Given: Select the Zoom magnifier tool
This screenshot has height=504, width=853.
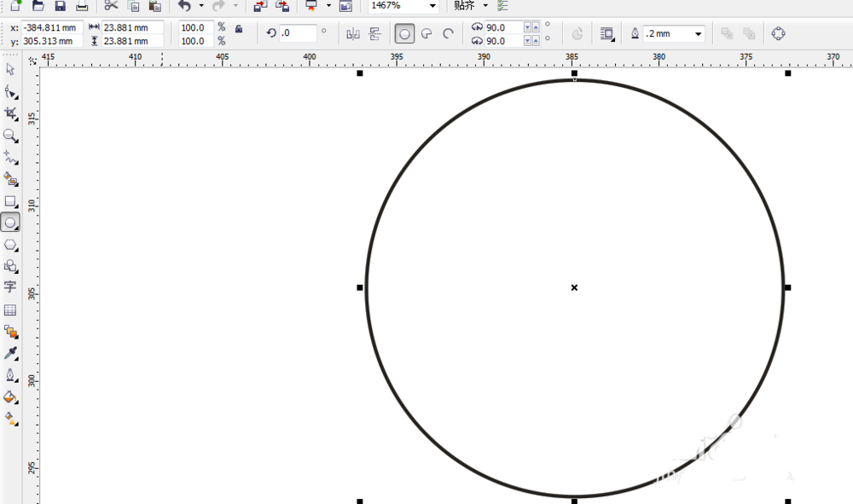Looking at the screenshot, I should point(10,136).
